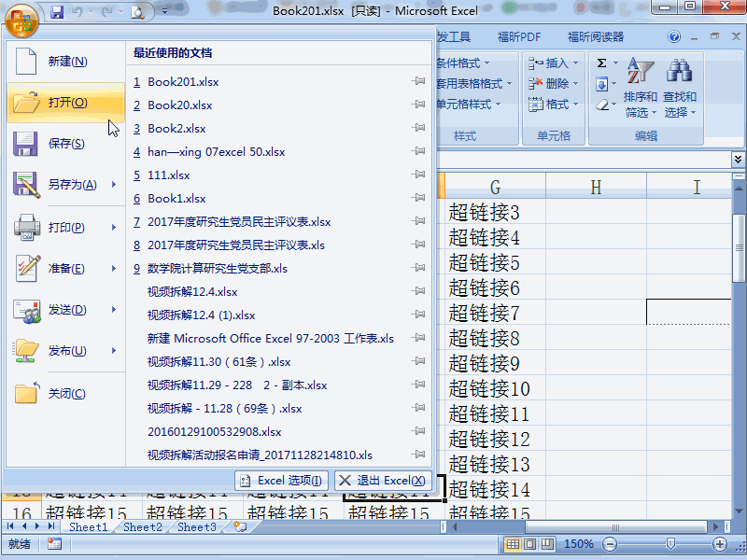Viewport: 747px width, 560px height.
Task: Pin han—xing 07excel 50.xlsx to recent list
Action: click(x=418, y=151)
